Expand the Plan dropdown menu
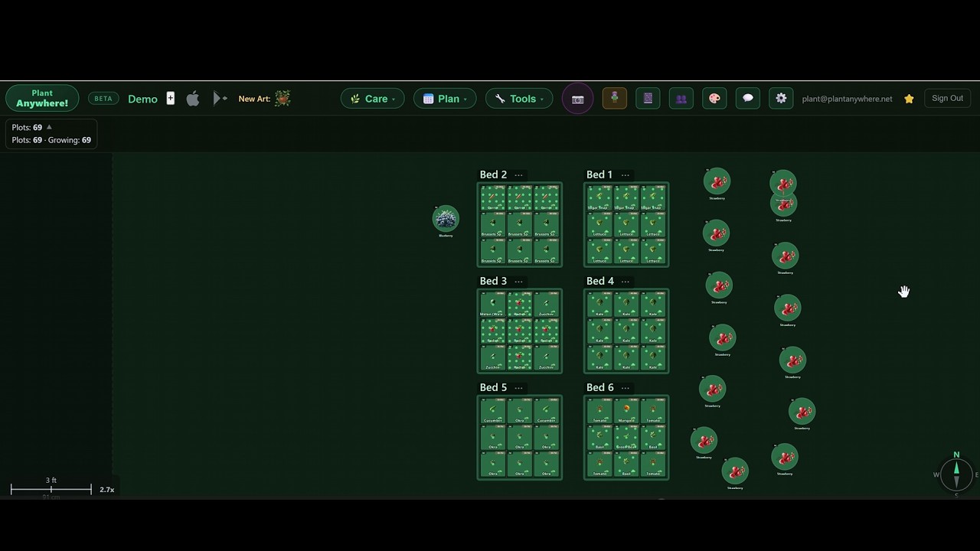Screen dimensions: 980x551 (445, 98)
